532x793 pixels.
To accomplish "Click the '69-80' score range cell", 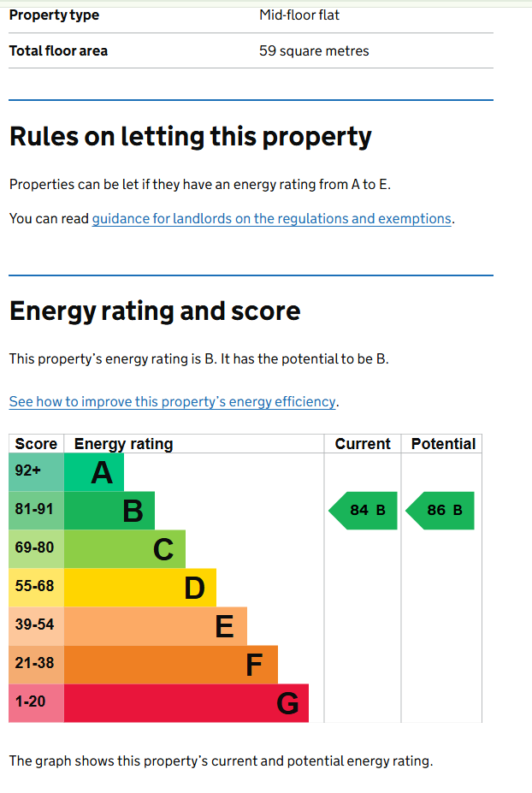I will pos(36,549).
